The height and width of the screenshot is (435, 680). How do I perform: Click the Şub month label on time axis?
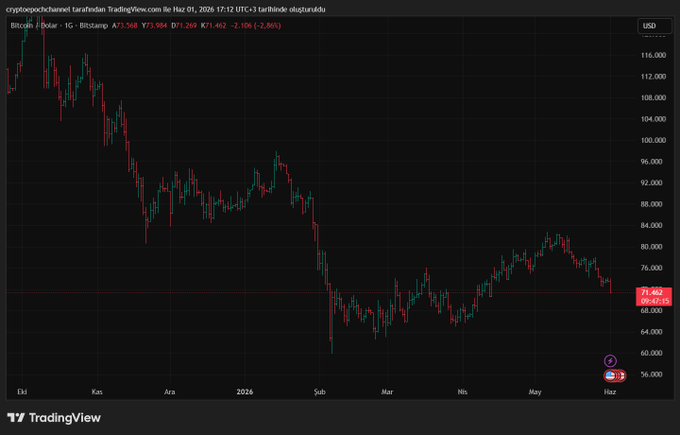tap(320, 392)
